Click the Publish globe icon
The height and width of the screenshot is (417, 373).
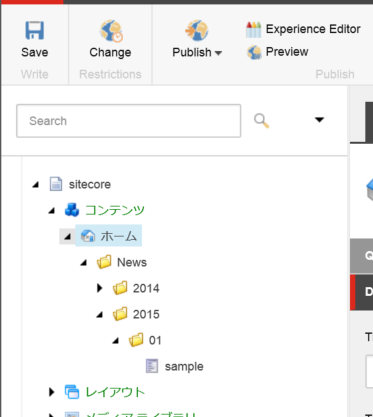click(197, 30)
